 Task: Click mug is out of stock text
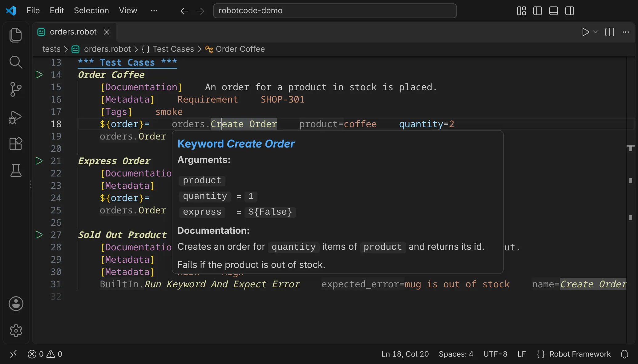(457, 284)
